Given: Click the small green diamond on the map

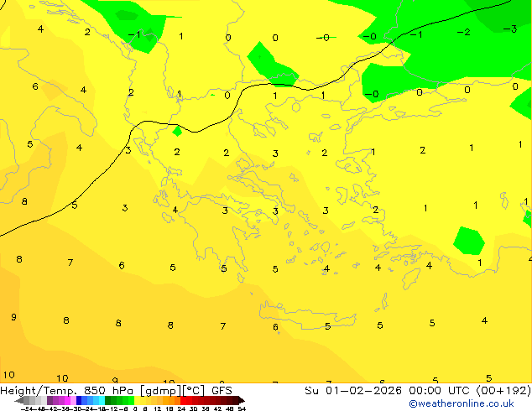Looking at the screenshot, I should coord(177,131).
